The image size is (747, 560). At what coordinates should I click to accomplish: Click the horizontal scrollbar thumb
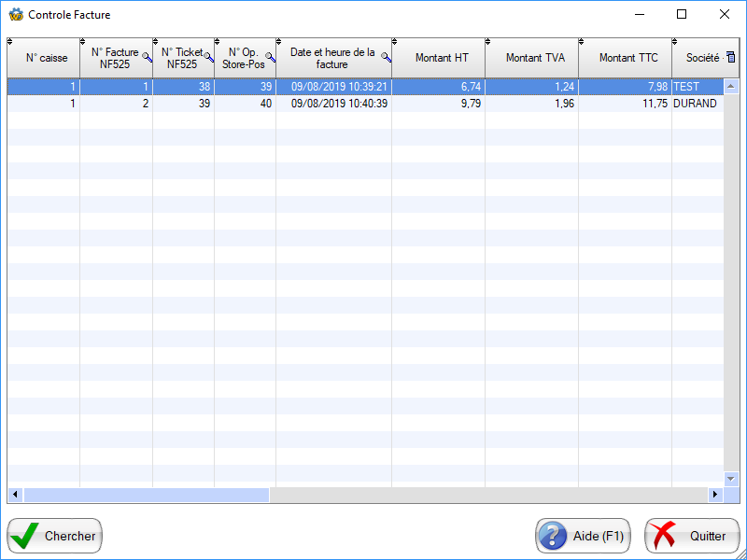tap(147, 495)
